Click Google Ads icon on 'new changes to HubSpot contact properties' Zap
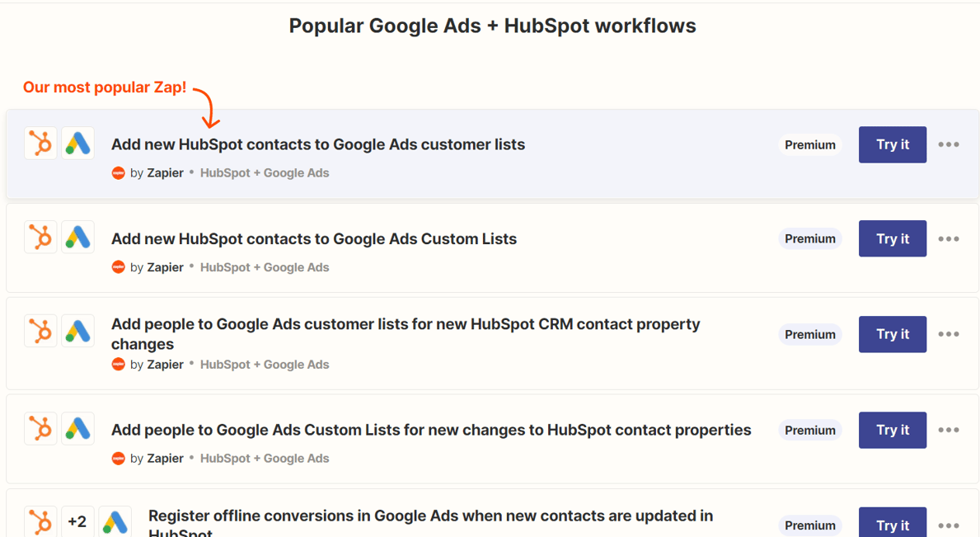This screenshot has height=537, width=980. pos(78,428)
